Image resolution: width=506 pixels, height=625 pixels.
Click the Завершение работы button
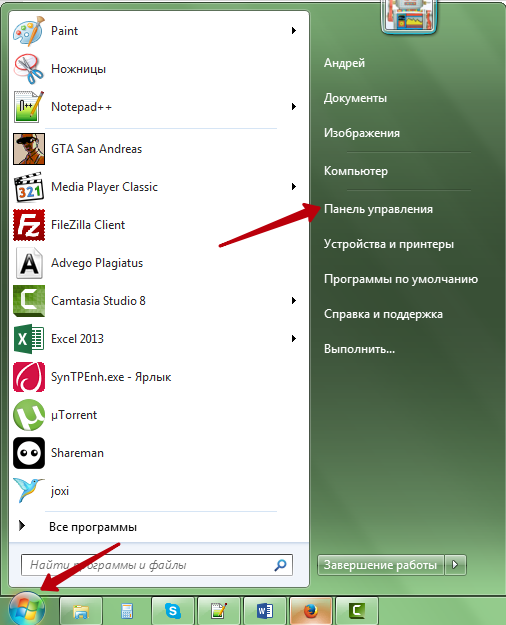tap(380, 565)
